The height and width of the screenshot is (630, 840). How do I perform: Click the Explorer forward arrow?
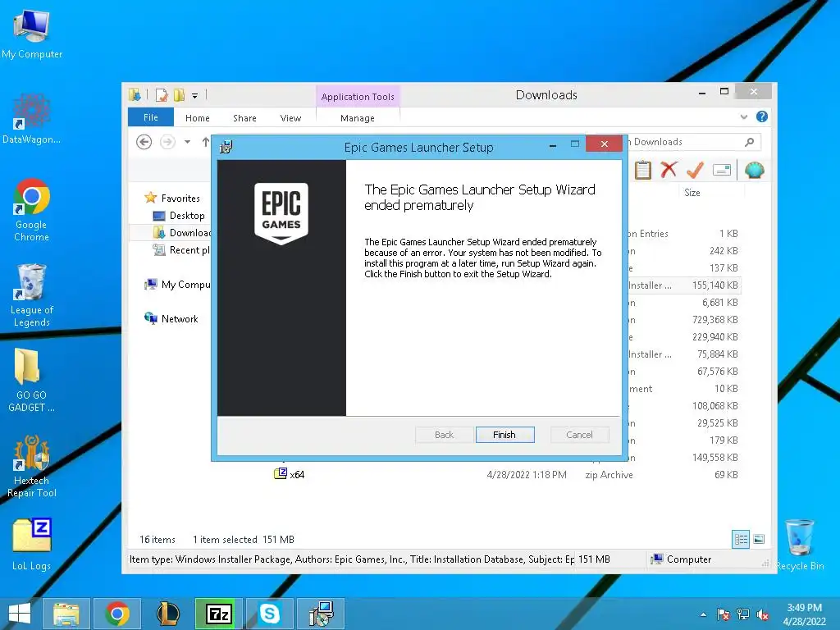pos(167,142)
